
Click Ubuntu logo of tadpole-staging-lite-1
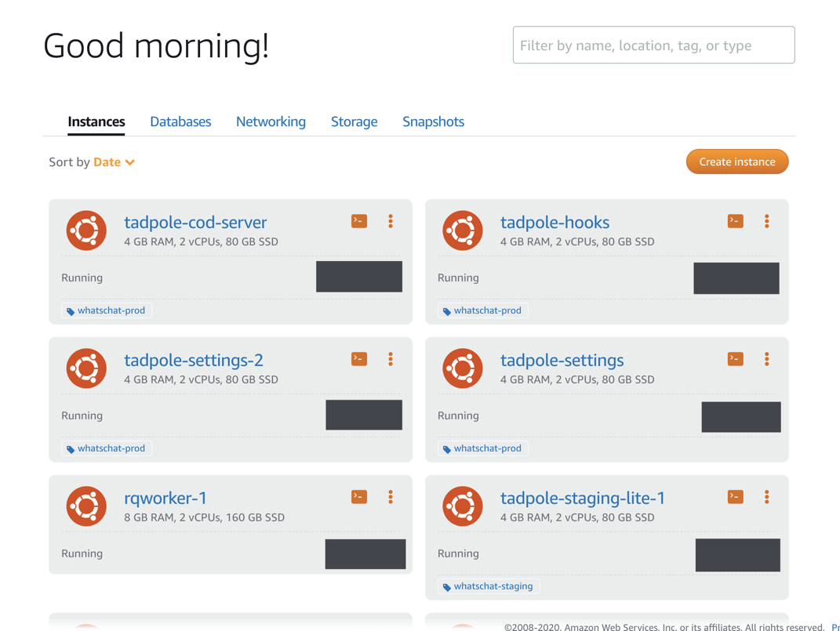tap(462, 506)
